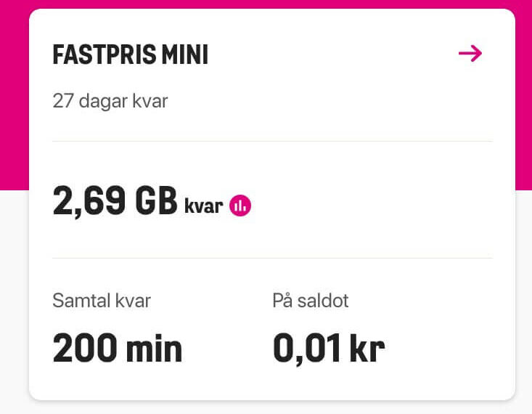Click the upper divider line below days remaining
Screen dimensions: 532x414
[272, 141]
